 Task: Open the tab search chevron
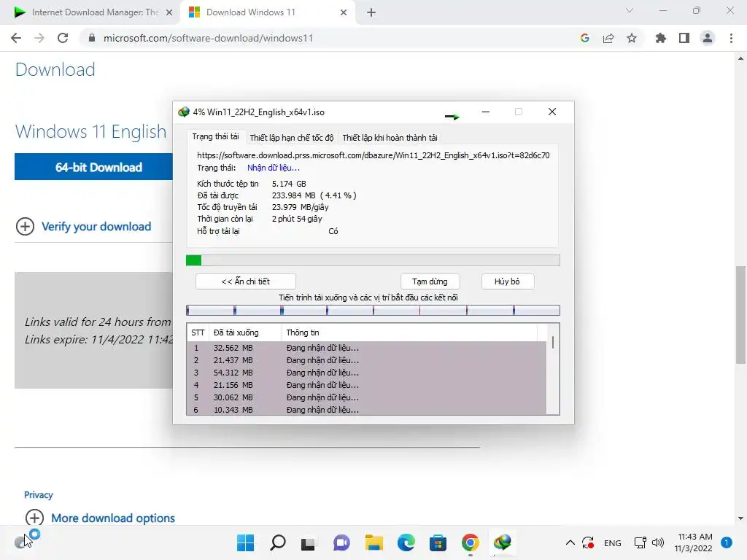click(x=630, y=10)
